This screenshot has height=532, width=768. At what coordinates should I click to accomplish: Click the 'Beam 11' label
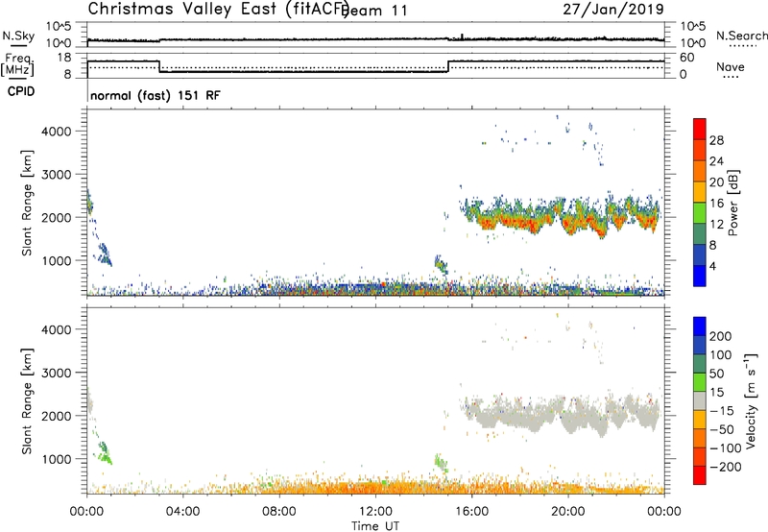(376, 11)
